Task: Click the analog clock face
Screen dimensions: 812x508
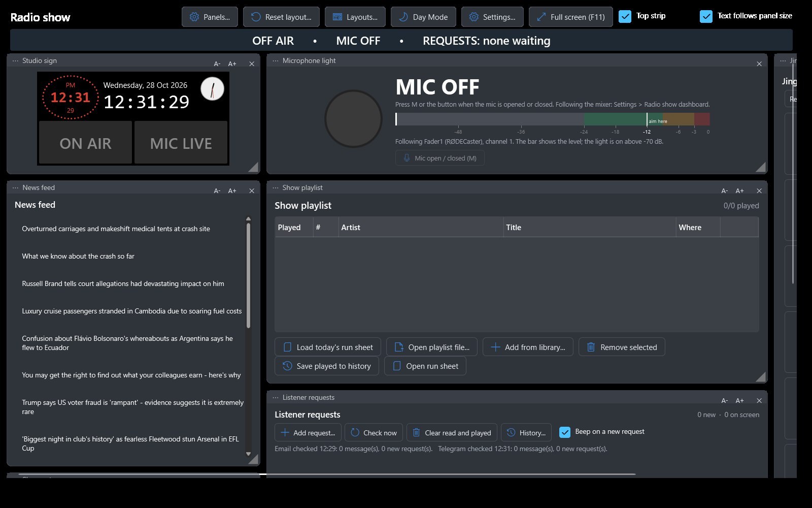Action: coord(212,89)
